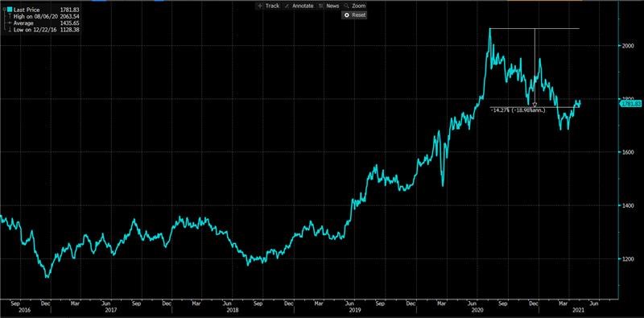Click the 1400 price axis label
Viewport: 644px width, 318px height.
628,205
